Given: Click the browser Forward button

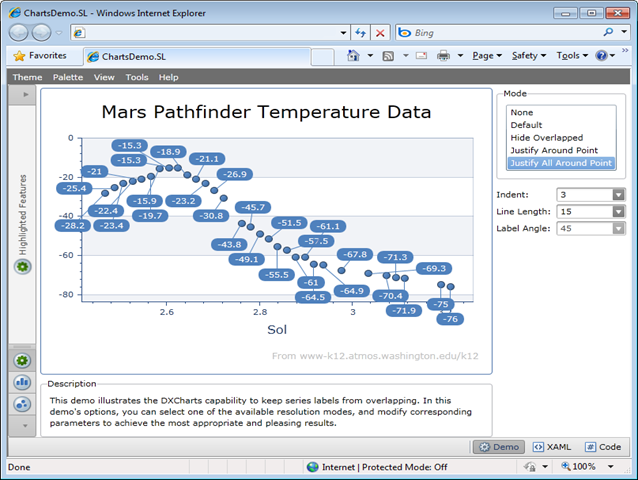Looking at the screenshot, I should tap(42, 33).
